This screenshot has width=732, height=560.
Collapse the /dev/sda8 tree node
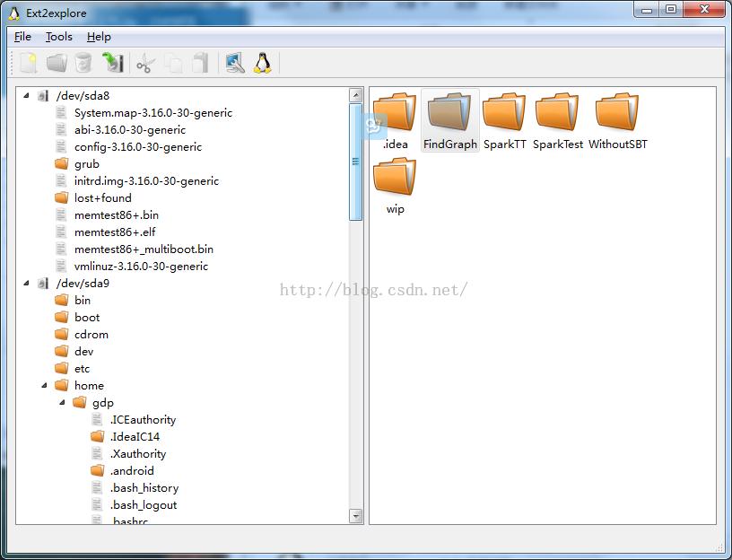(x=26, y=95)
